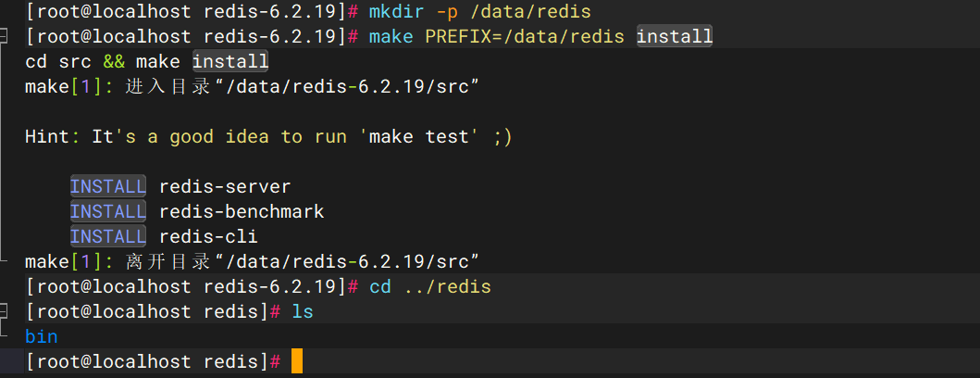This screenshot has width=980, height=378.
Task: Click the redis-benchmark output text
Action: (x=242, y=211)
